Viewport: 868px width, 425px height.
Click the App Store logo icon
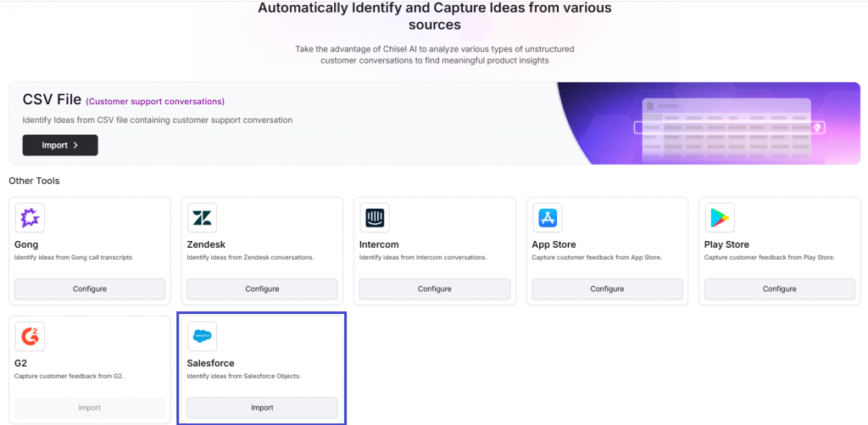tap(547, 218)
